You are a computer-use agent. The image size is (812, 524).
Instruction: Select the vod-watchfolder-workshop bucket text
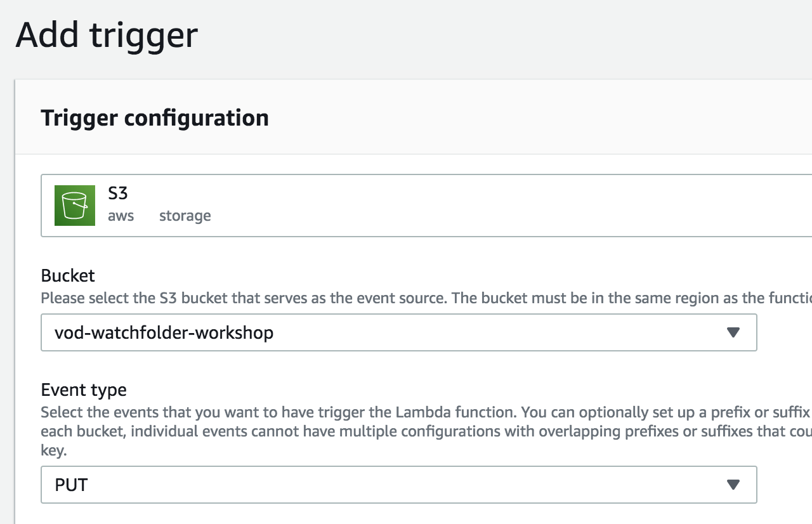pyautogui.click(x=164, y=332)
